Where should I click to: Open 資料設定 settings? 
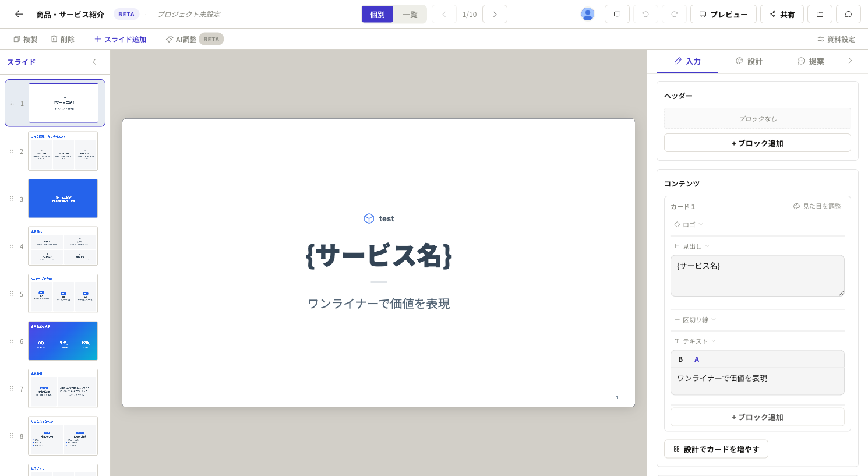tap(837, 39)
